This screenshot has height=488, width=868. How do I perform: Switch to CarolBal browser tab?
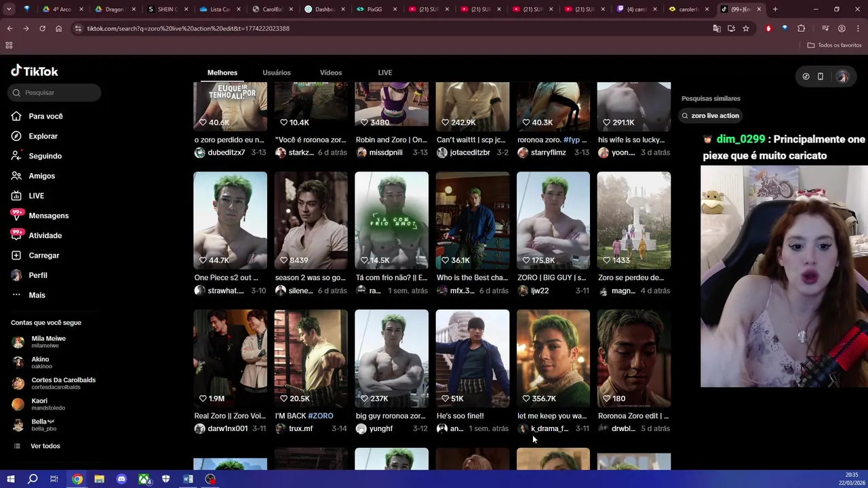tap(273, 9)
